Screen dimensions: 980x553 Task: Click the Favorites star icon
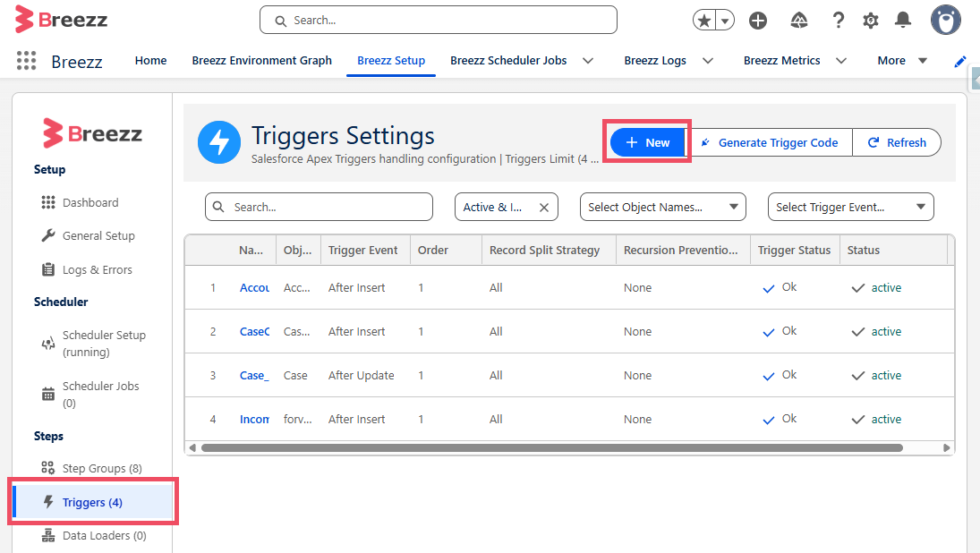pos(704,21)
